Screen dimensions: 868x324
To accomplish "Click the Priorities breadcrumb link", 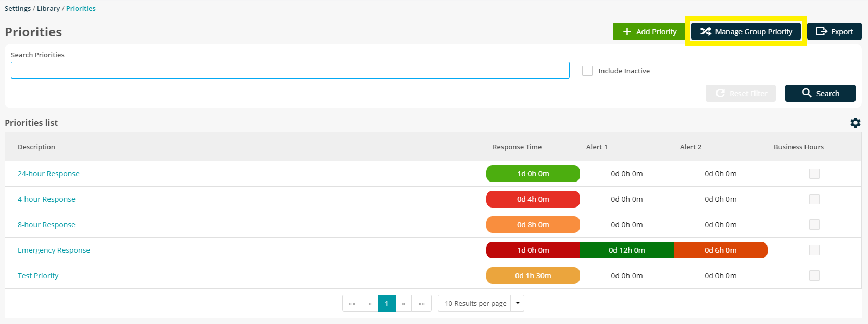I will [x=81, y=8].
